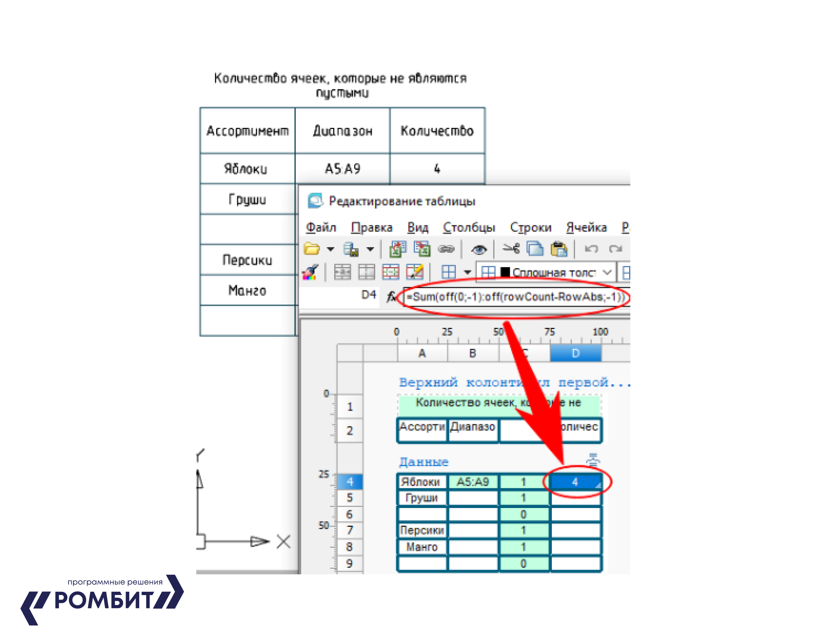Open the line type 'Сплошная толст' dropdown

click(607, 272)
